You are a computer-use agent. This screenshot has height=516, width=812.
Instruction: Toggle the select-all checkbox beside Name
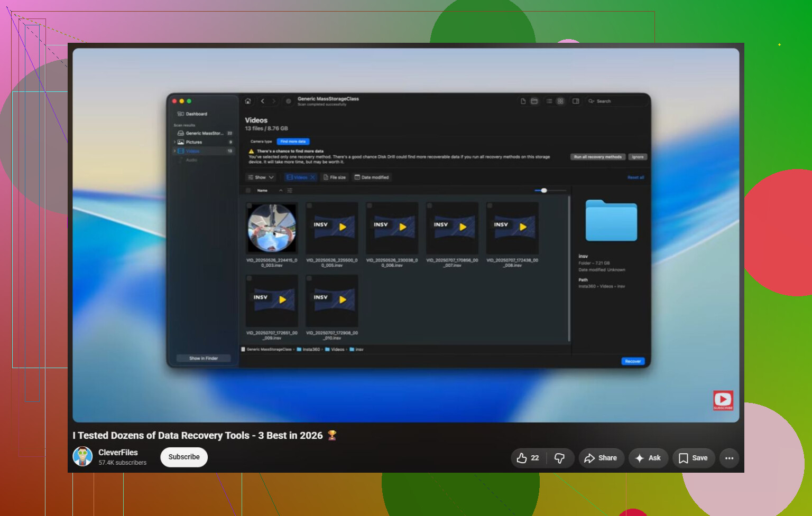[x=248, y=190]
